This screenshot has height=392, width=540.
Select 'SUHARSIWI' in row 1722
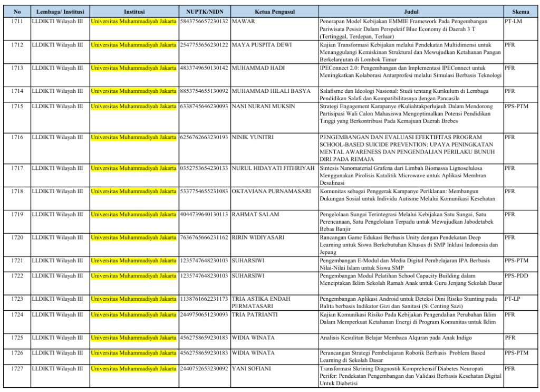[248, 275]
